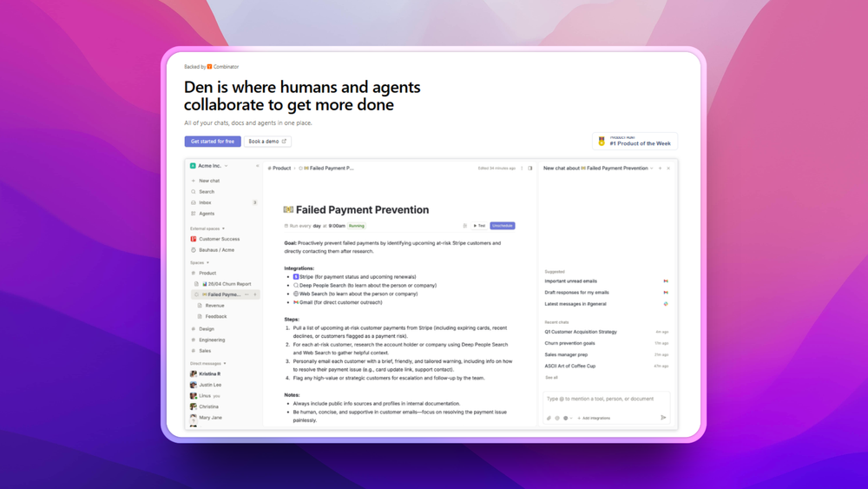Click the Unschedule button
Viewport: 868px width, 489px height.
[502, 226]
